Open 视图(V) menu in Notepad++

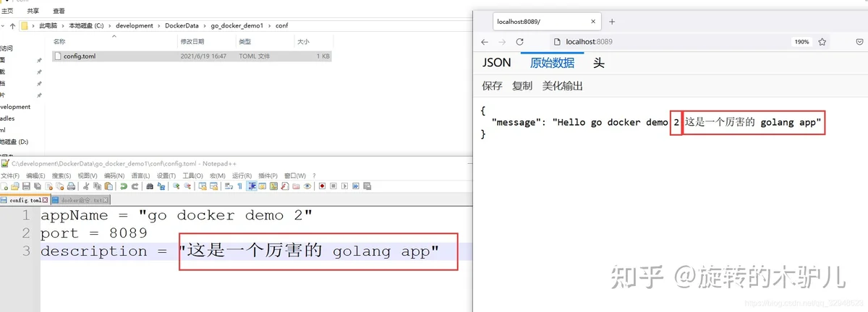pos(88,175)
